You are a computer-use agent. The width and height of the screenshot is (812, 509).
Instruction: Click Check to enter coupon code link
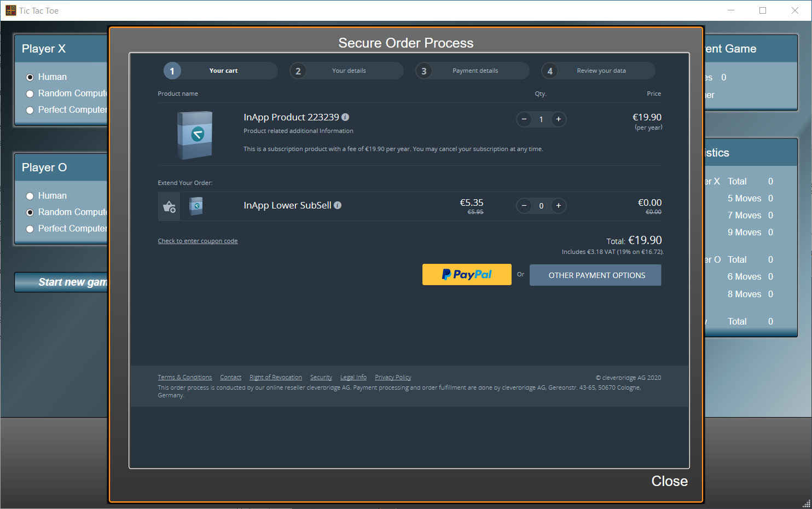click(198, 241)
